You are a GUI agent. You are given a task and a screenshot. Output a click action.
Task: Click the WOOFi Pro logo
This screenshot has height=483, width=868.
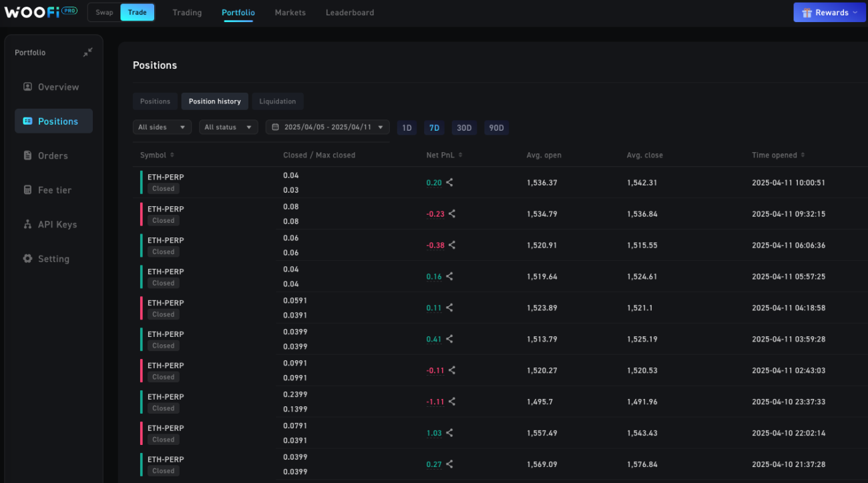point(40,12)
